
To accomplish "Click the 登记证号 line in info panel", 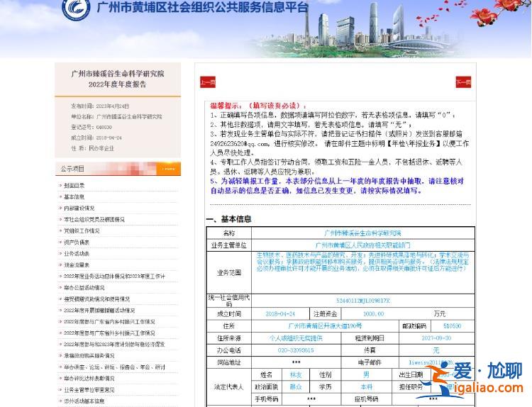I will pos(92,127).
